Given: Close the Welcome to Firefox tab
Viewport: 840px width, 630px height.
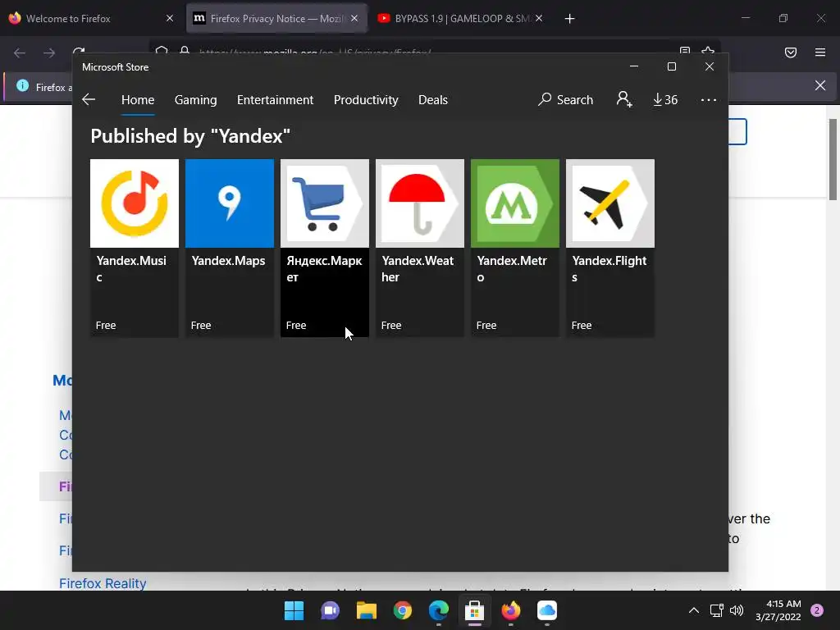Looking at the screenshot, I should [170, 18].
